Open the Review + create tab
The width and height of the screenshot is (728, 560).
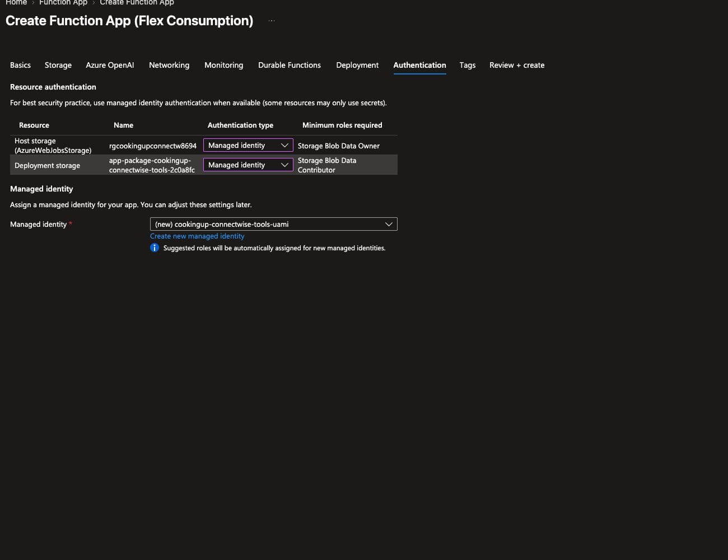[x=517, y=65]
